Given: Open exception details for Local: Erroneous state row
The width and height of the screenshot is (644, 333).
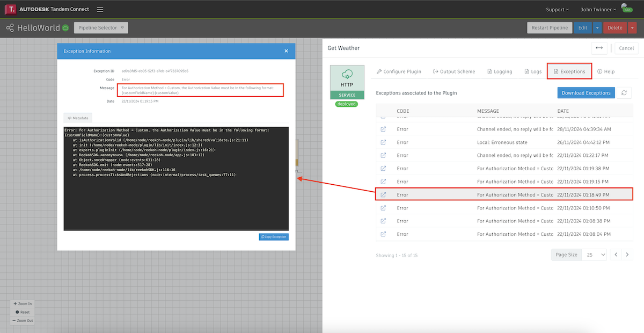Looking at the screenshot, I should coord(383,142).
